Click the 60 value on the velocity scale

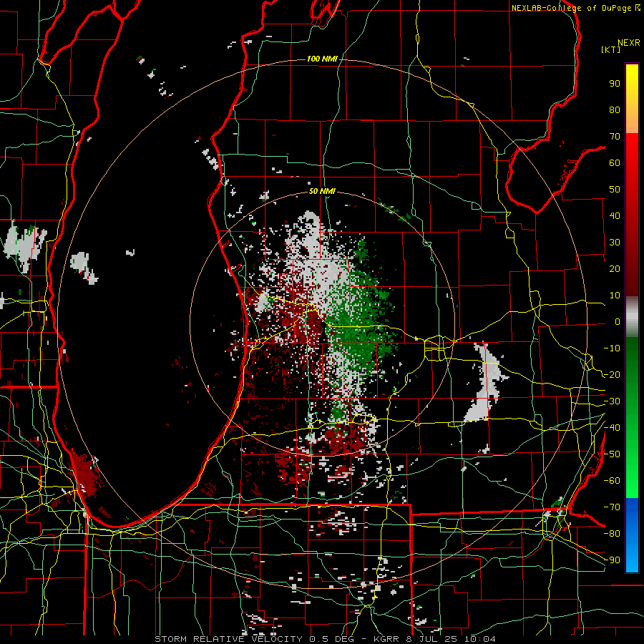click(x=615, y=162)
